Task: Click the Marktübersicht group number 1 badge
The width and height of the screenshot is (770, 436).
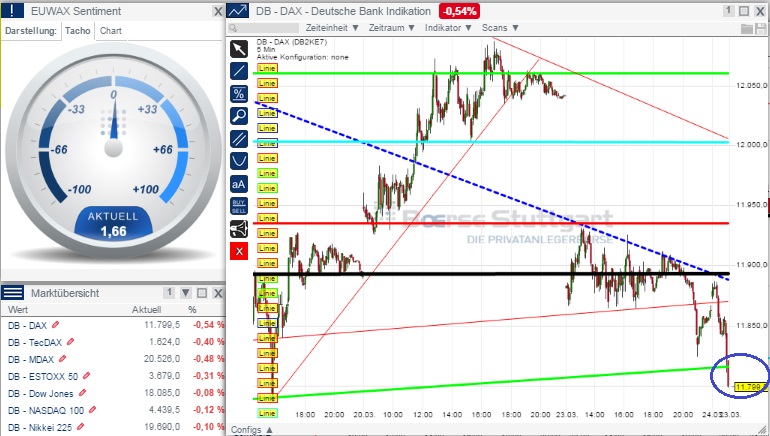Action: click(x=169, y=293)
